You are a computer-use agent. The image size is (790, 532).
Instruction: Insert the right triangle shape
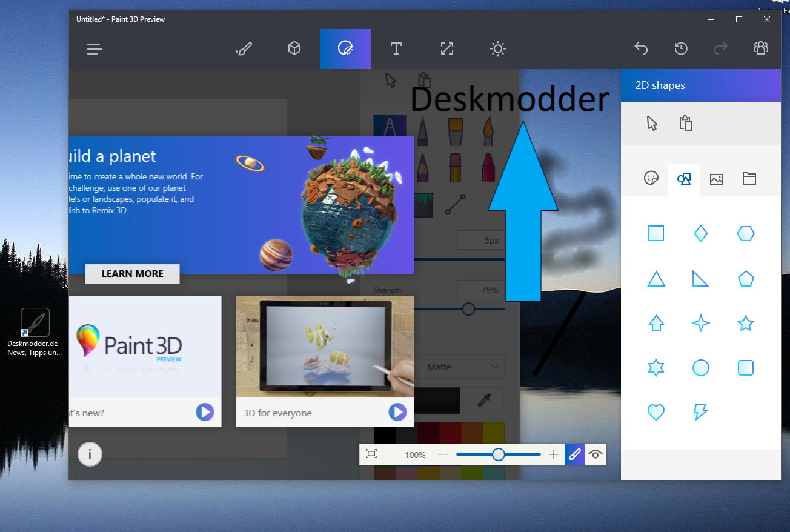[701, 279]
